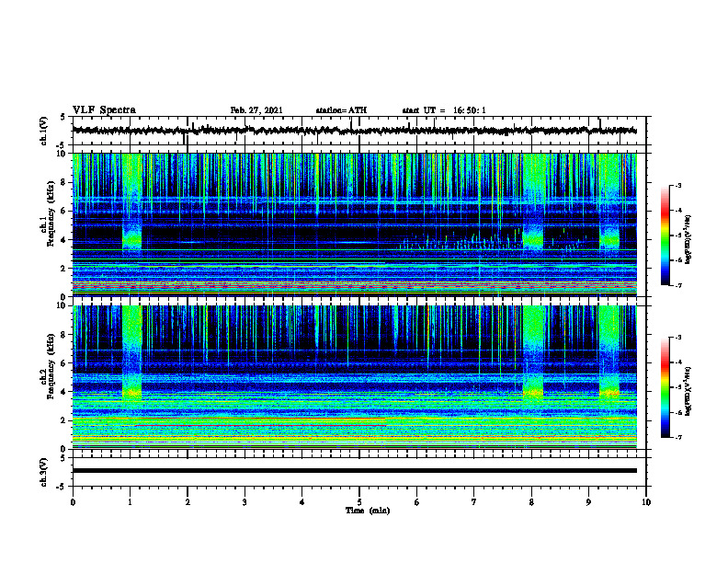This screenshot has width=728, height=563.
Task: Click the black ch.3 voltage bar
Action: point(355,471)
